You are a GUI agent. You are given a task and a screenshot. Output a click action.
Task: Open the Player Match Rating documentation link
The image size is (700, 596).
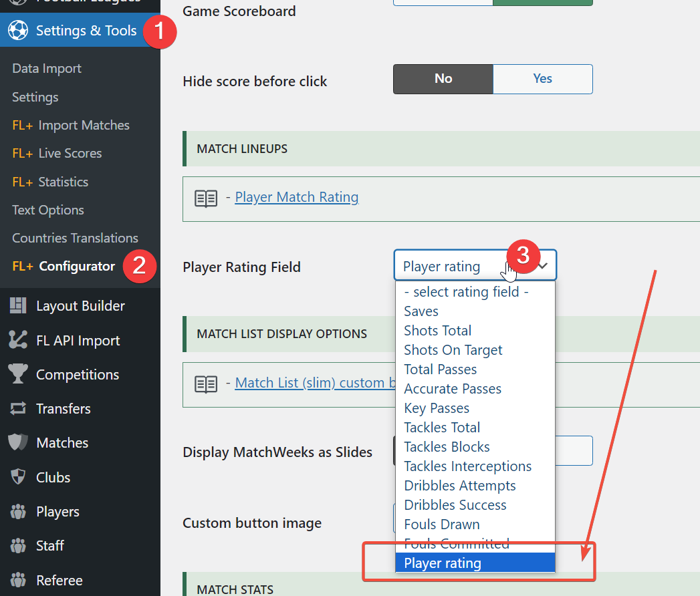[297, 197]
